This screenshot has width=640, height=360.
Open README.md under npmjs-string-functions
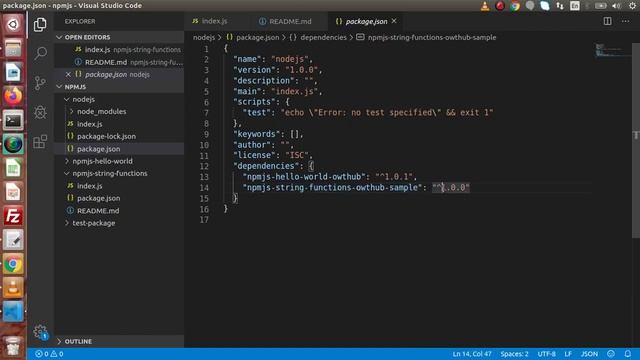tap(120, 211)
